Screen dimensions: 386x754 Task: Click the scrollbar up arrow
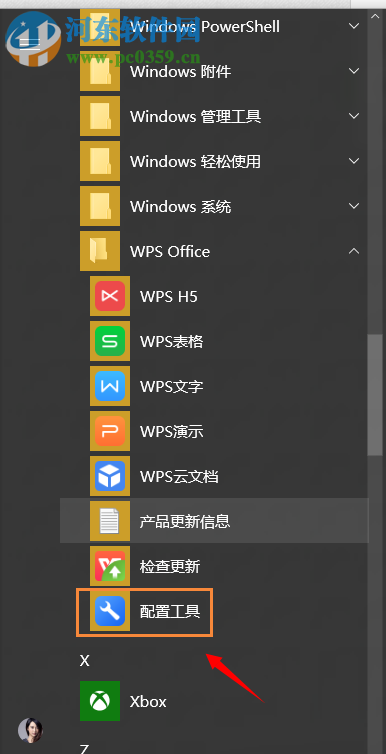click(374, 16)
